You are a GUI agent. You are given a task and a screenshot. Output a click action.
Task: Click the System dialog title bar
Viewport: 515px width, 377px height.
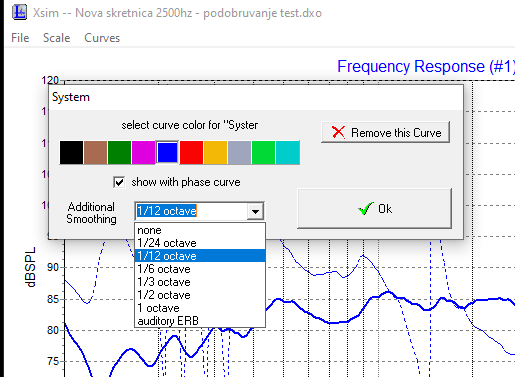click(x=256, y=97)
